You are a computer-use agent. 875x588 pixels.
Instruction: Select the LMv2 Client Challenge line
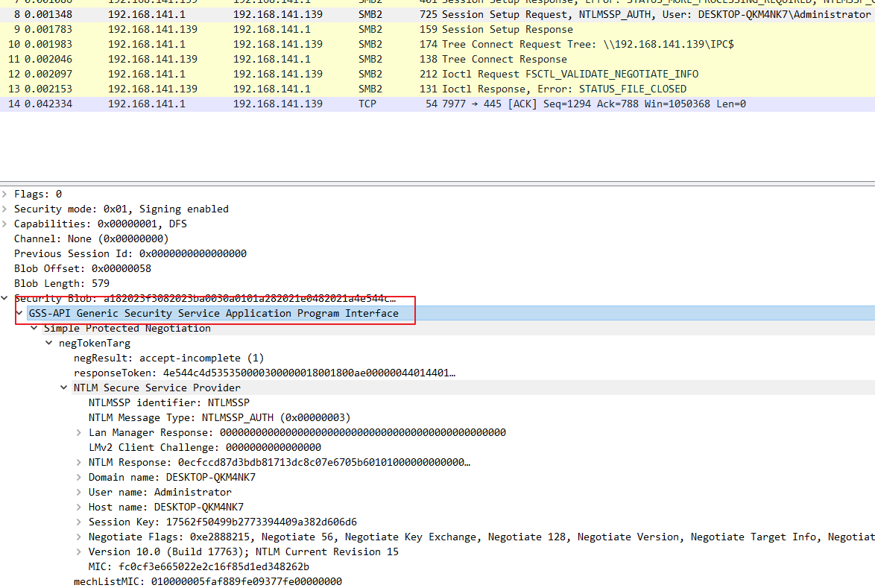[205, 447]
